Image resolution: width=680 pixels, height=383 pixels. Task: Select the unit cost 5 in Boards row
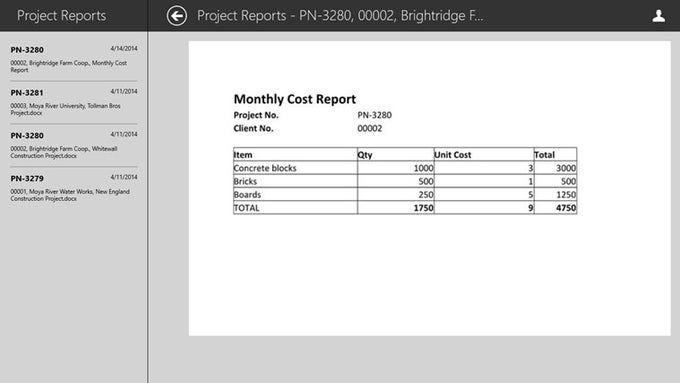(484, 194)
